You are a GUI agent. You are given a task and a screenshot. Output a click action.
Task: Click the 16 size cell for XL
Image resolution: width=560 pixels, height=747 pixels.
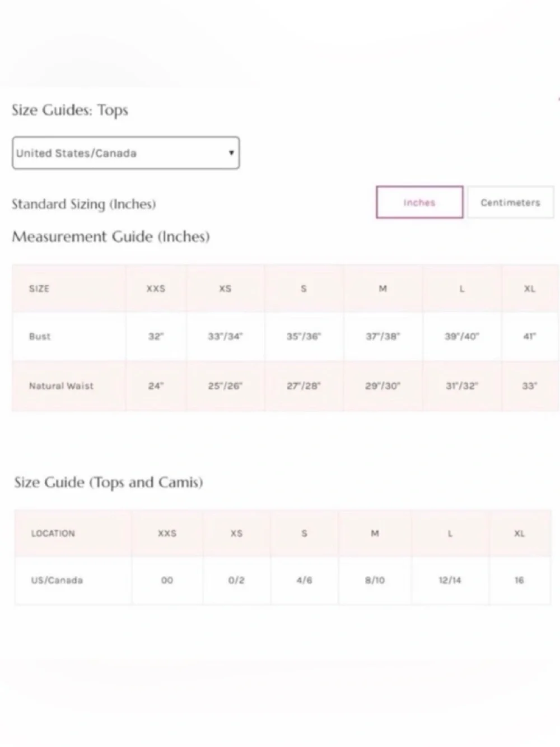[520, 581]
